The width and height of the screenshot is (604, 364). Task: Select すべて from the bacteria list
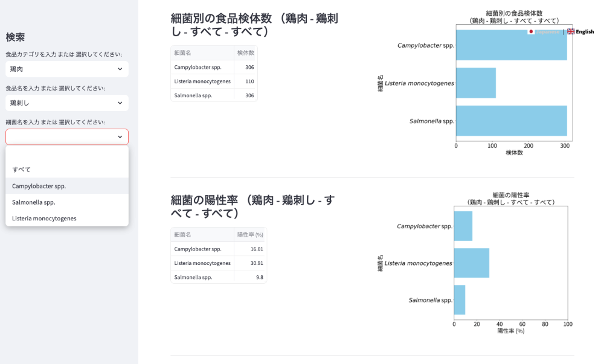pyautogui.click(x=21, y=170)
